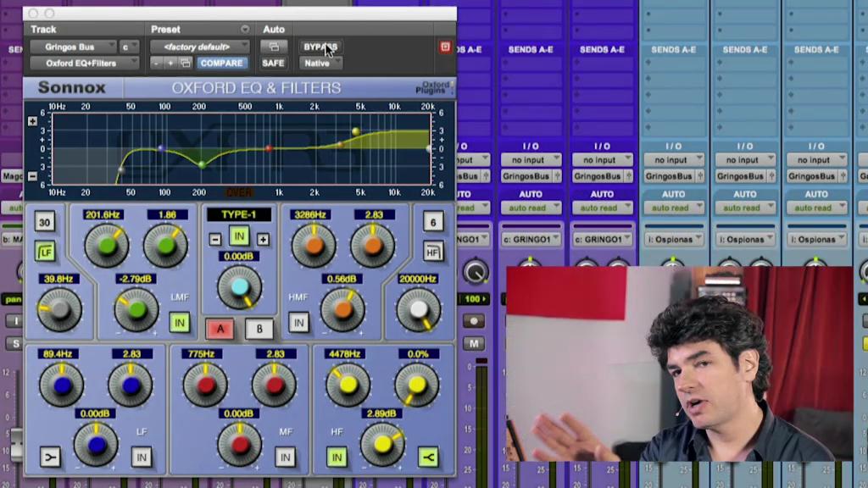Toggle the master EQ IN button
The image size is (868, 488).
pyautogui.click(x=239, y=237)
